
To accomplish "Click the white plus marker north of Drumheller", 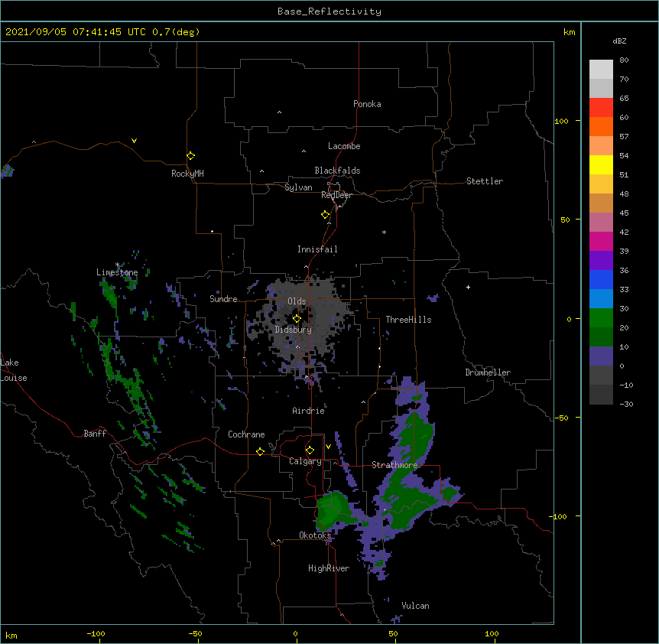I will tap(468, 287).
